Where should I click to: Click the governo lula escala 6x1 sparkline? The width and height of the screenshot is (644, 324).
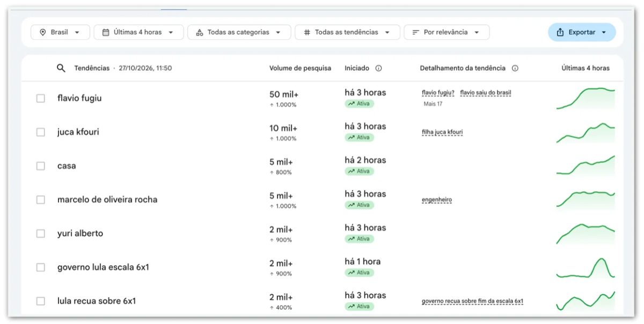pos(586,268)
